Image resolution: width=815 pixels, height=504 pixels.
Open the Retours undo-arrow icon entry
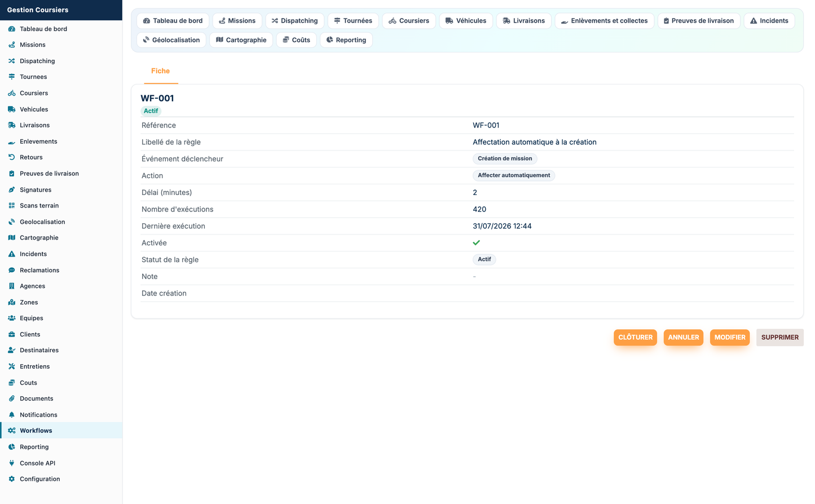pyautogui.click(x=11, y=157)
